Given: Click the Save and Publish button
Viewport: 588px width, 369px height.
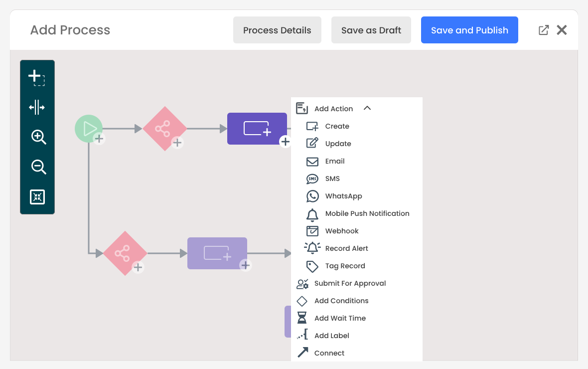Looking at the screenshot, I should 469,30.
